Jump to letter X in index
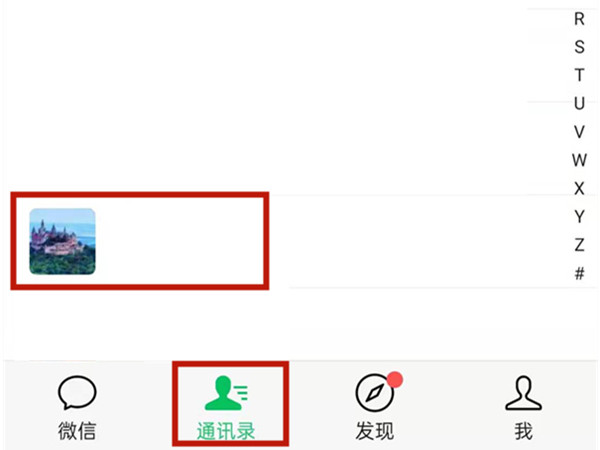 click(579, 188)
